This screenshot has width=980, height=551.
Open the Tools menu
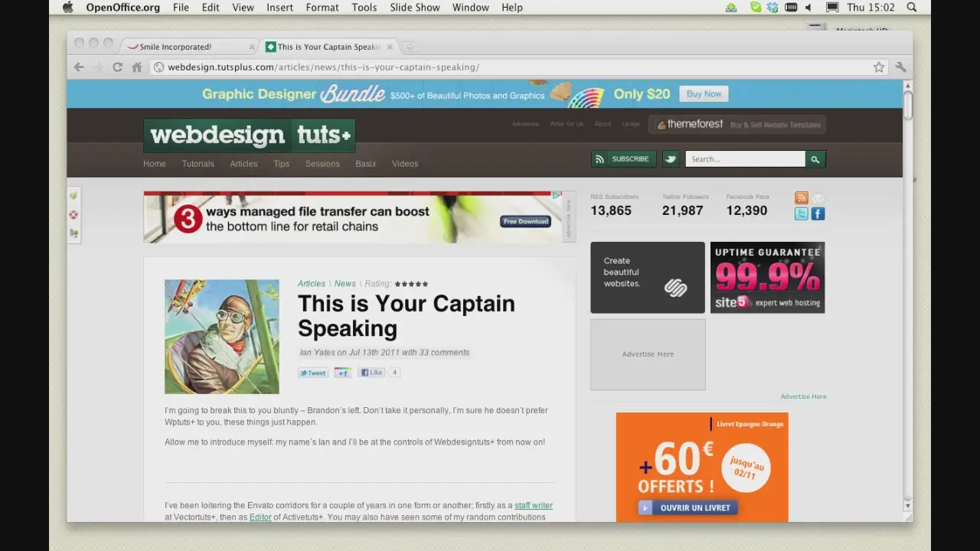(x=364, y=8)
